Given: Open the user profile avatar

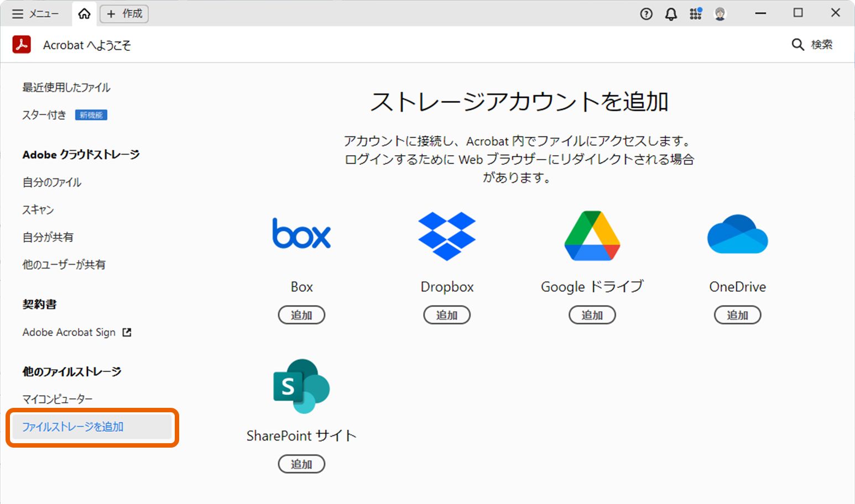Looking at the screenshot, I should pos(720,14).
